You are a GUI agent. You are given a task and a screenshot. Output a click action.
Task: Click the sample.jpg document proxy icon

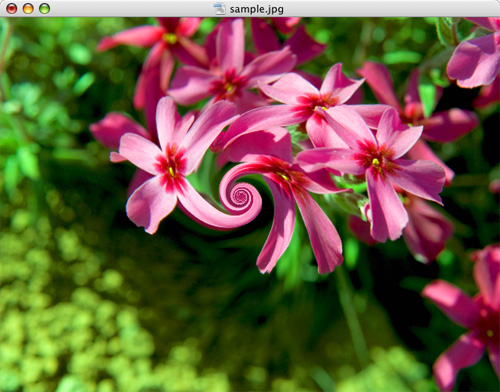pyautogui.click(x=219, y=9)
